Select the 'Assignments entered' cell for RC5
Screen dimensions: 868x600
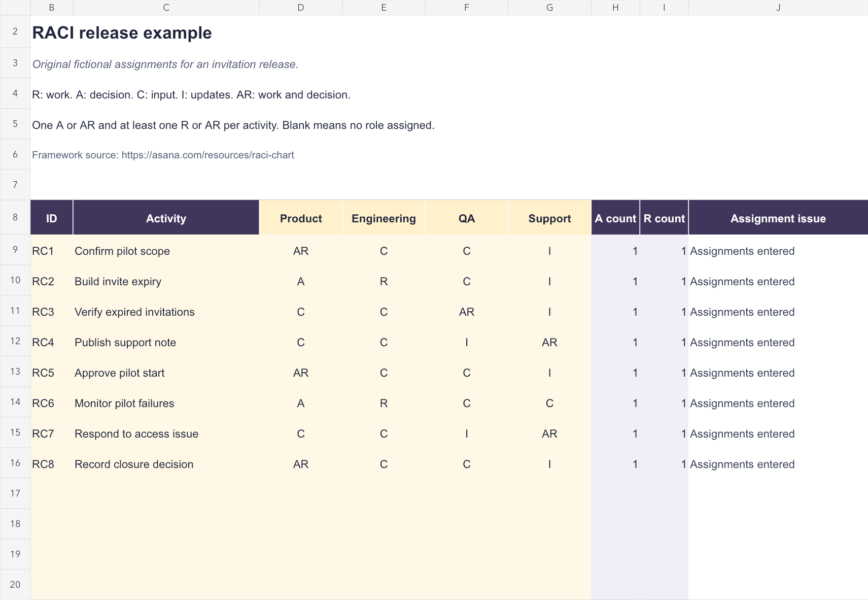point(778,373)
